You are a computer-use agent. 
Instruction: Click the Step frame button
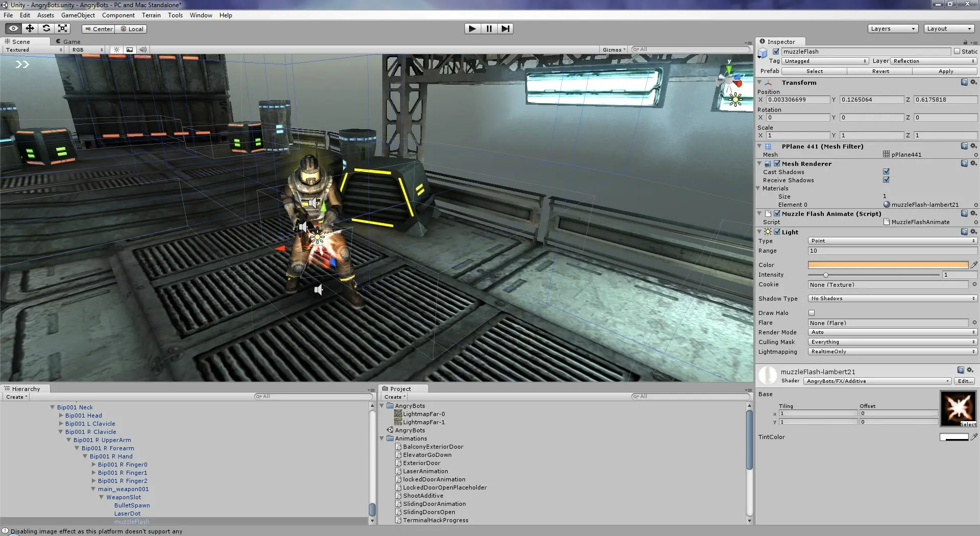coord(505,29)
